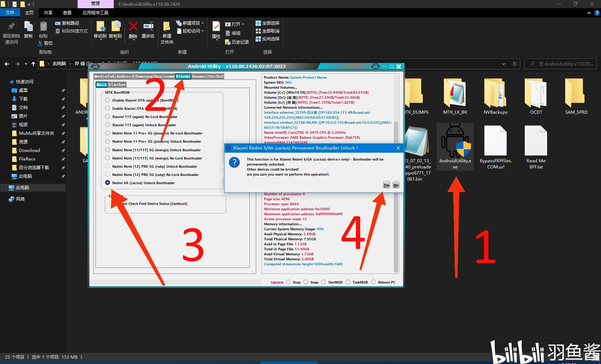Select the DevMGR radio option
This screenshot has height=364, width=601.
[x=324, y=282]
